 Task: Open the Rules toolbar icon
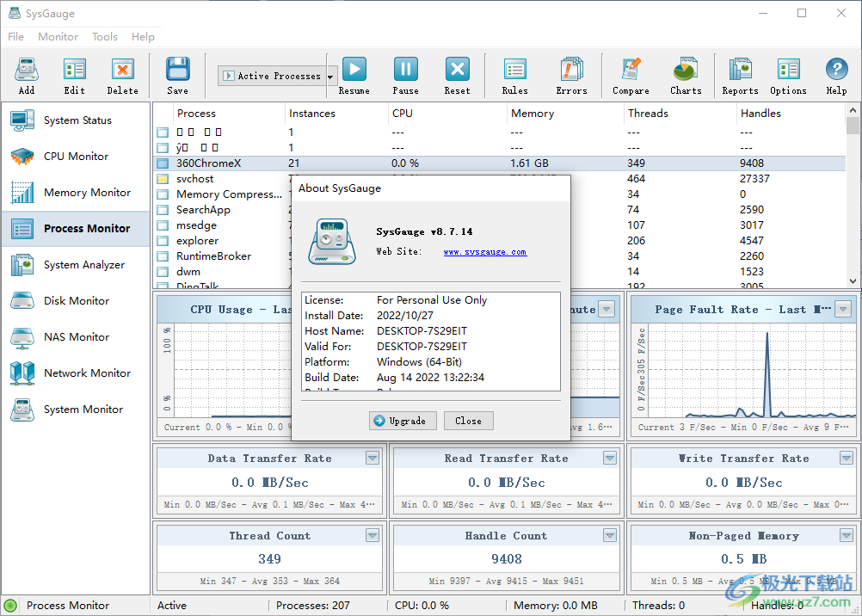pos(515,70)
